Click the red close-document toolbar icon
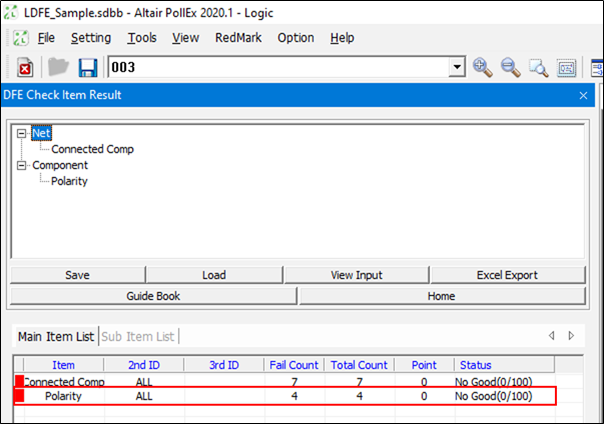 pyautogui.click(x=26, y=68)
